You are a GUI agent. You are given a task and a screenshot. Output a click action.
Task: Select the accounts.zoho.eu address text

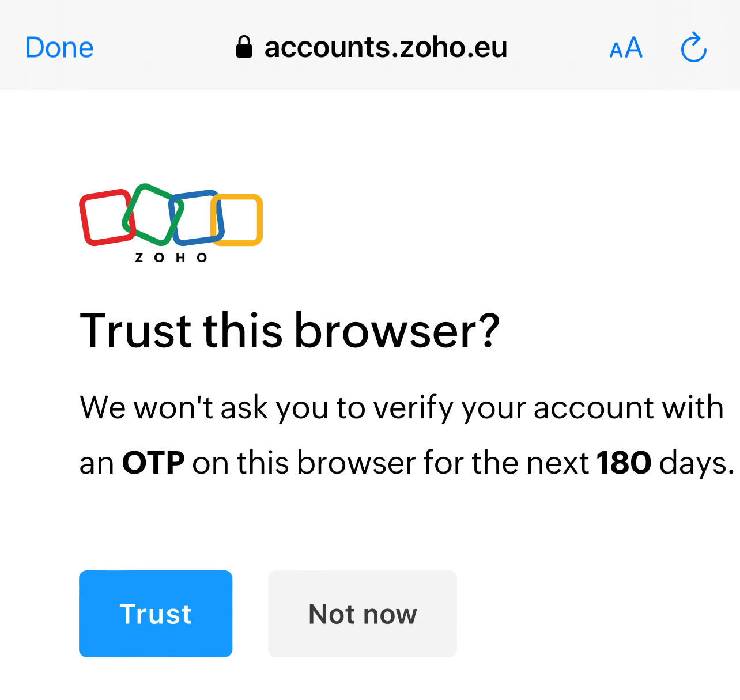[386, 47]
